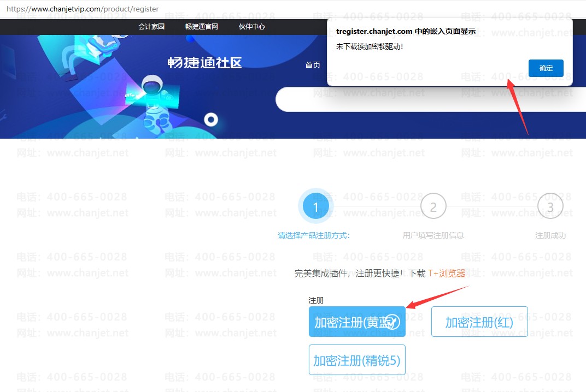Go to the 首页 navigation tab
586x392 pixels.
(x=313, y=65)
